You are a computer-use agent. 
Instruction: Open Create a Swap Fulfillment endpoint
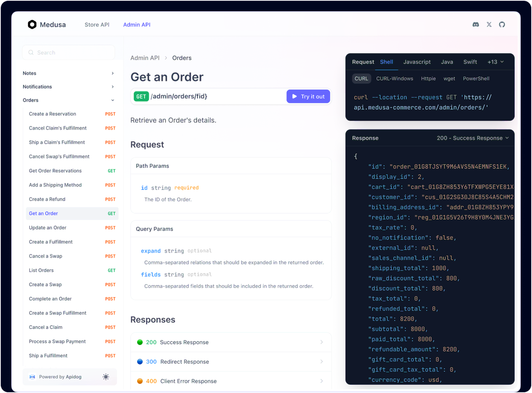tap(72, 313)
